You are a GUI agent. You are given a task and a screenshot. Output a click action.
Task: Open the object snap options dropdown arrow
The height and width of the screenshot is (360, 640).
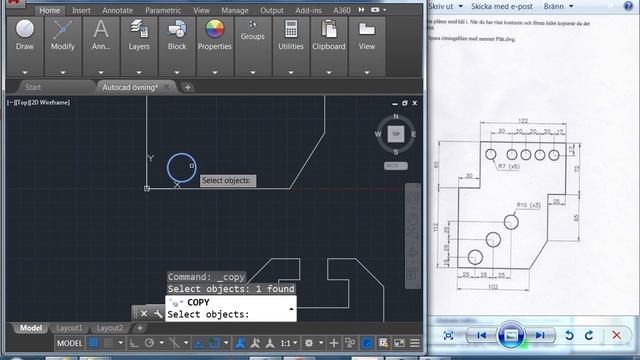point(226,343)
